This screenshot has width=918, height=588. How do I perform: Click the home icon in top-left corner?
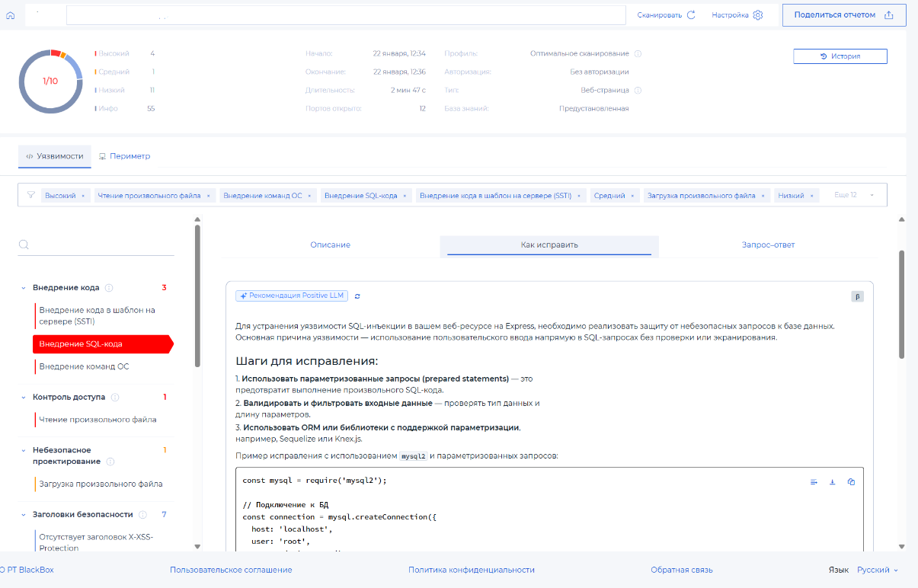(11, 15)
